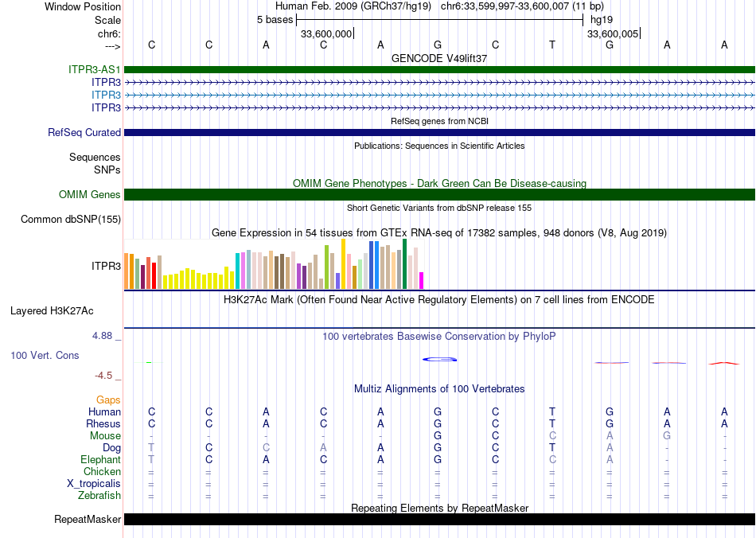This screenshot has width=756, height=538.
Task: Open the RefSeq genes from NCBI title
Action: [439, 121]
